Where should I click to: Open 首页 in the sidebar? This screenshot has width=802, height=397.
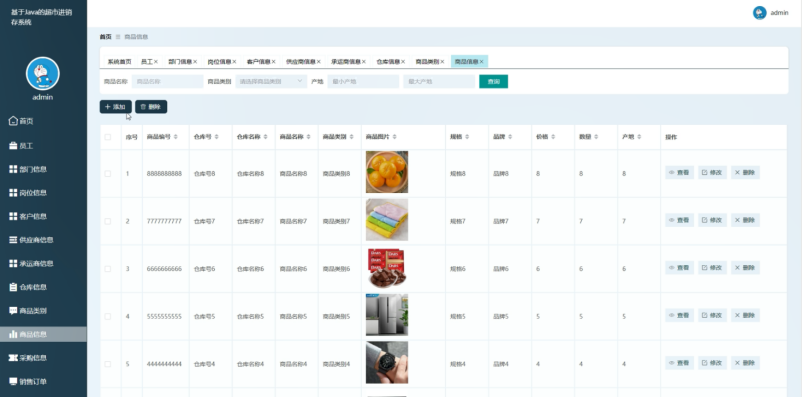tap(21, 121)
